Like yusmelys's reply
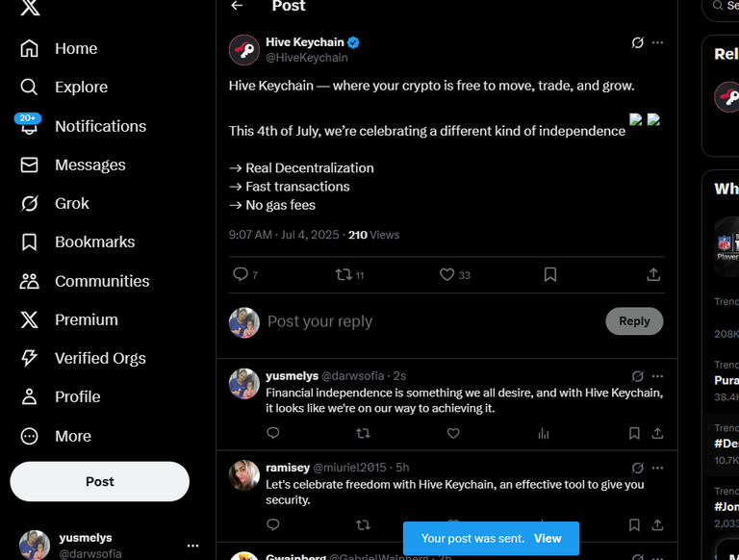This screenshot has height=560, width=739. [x=453, y=433]
